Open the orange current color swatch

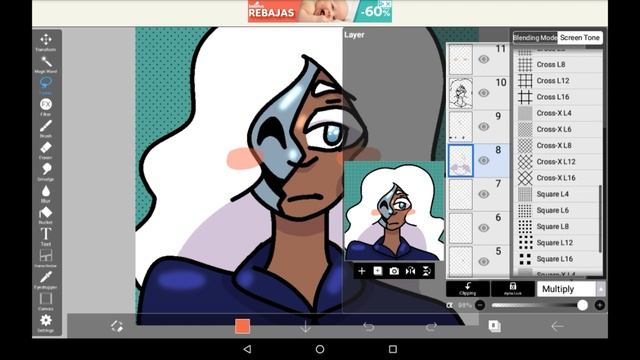242,327
